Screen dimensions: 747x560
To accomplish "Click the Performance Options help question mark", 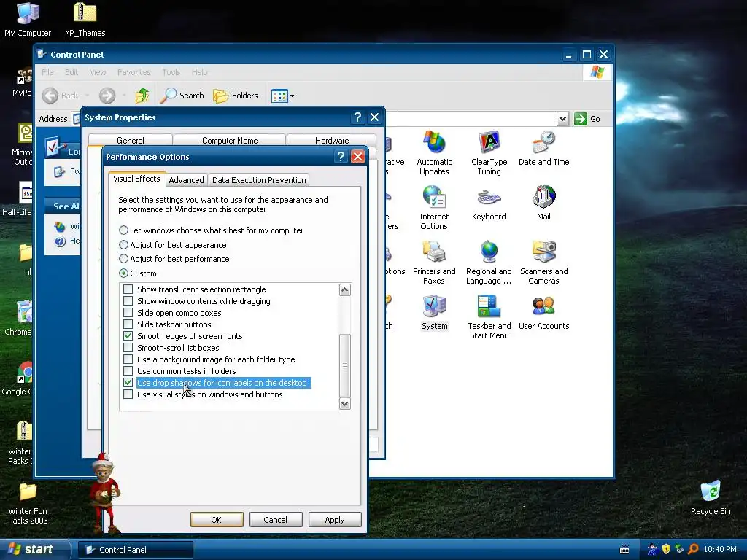I will 341,157.
